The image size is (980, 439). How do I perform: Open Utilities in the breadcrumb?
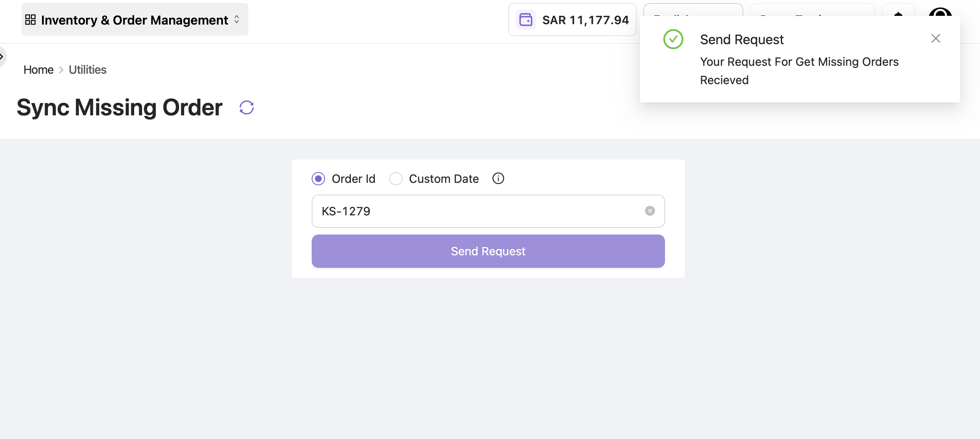[87, 70]
